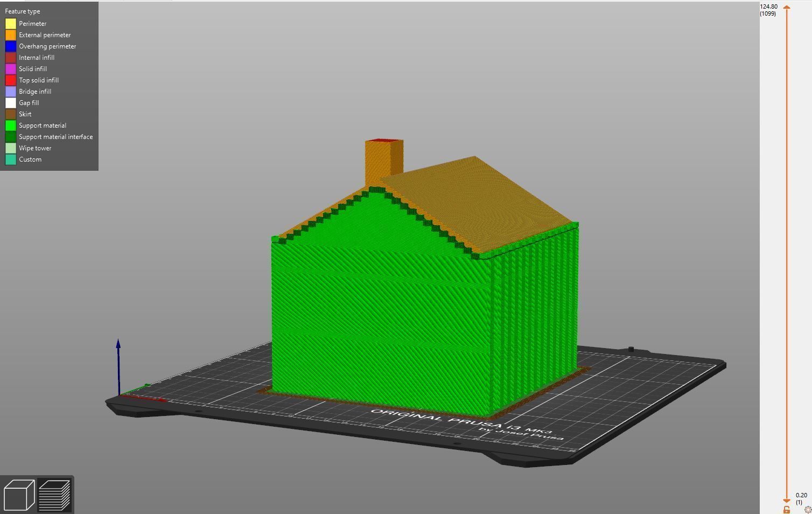Grab the lower layer slider thumb

(x=787, y=502)
